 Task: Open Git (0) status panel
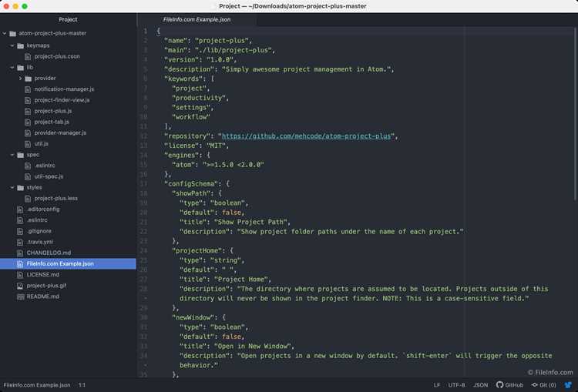tap(543, 385)
